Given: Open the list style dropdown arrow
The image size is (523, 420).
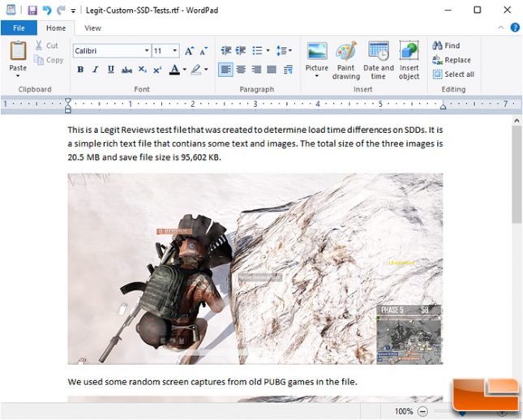Looking at the screenshot, I should tap(268, 51).
